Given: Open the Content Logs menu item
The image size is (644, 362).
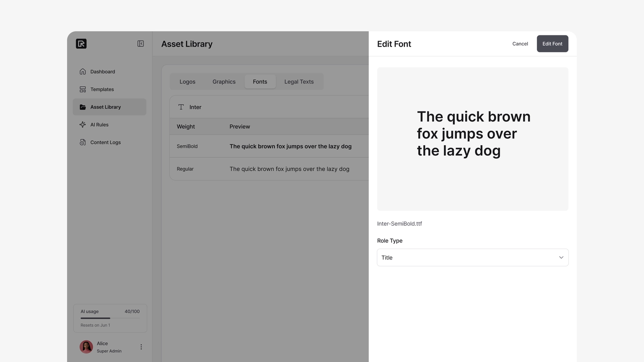Looking at the screenshot, I should pyautogui.click(x=109, y=142).
